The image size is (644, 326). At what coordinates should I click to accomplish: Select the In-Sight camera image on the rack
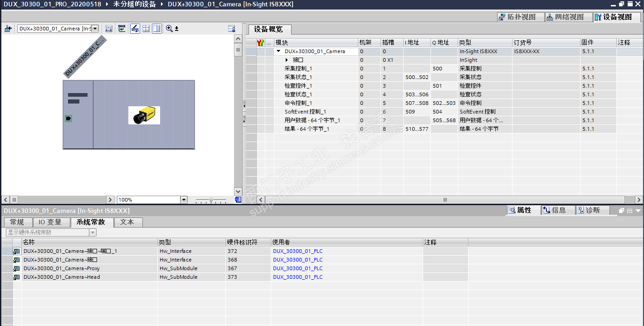144,115
